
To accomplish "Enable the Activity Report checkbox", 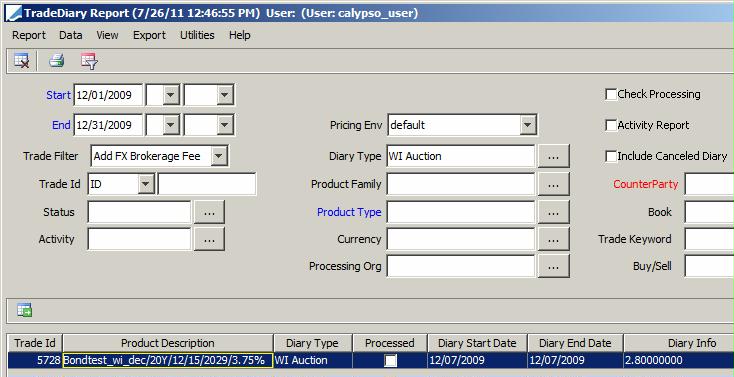I will click(611, 126).
